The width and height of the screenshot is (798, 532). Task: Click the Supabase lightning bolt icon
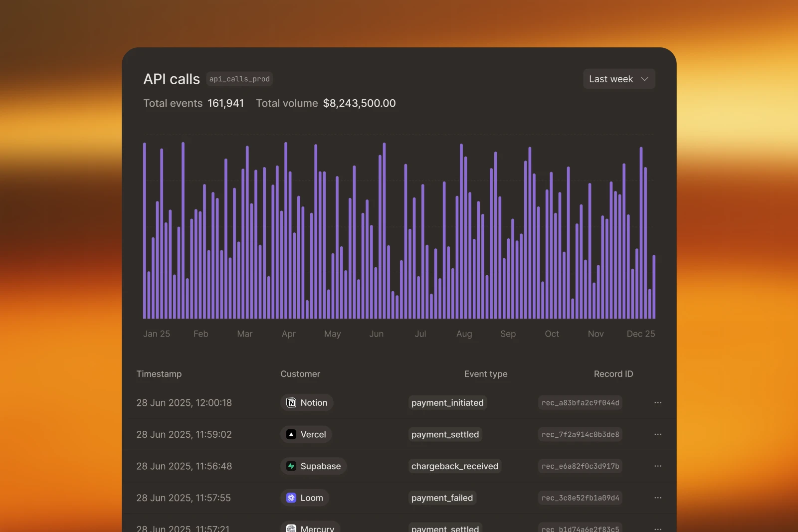click(291, 466)
